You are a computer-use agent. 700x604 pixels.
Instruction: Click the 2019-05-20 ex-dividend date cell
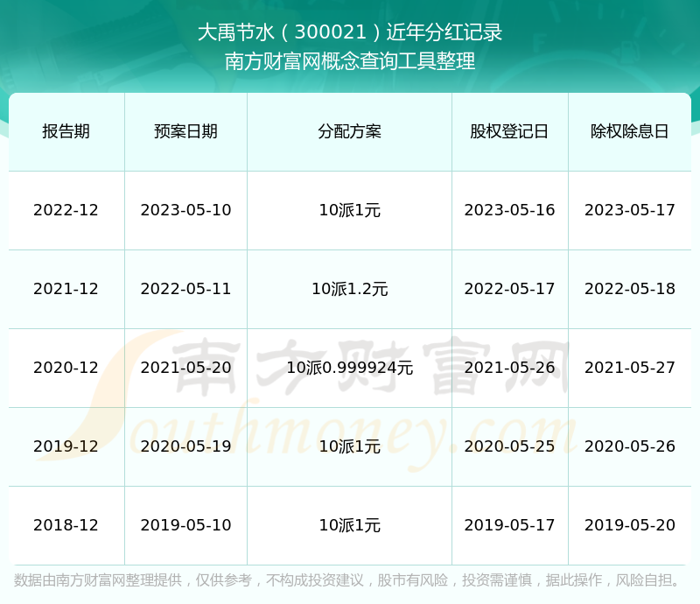[x=629, y=525]
